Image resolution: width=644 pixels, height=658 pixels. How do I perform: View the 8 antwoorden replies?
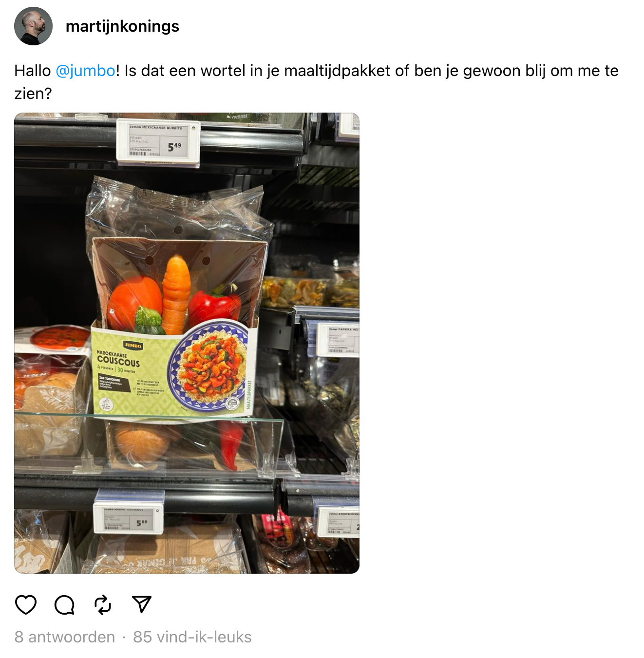point(65,637)
